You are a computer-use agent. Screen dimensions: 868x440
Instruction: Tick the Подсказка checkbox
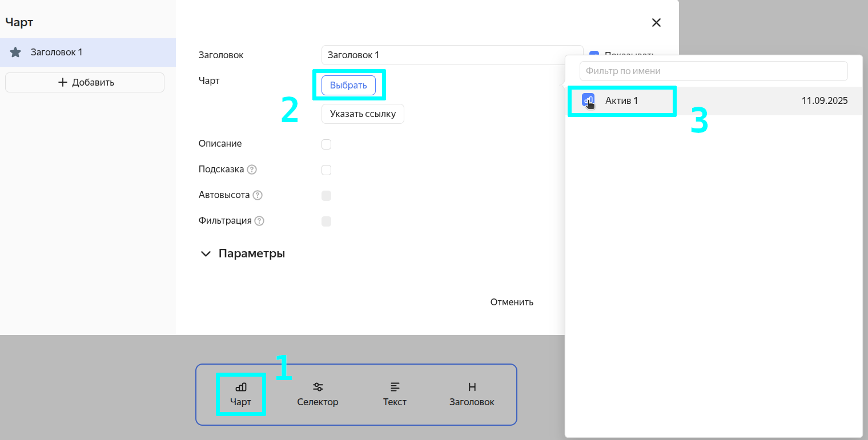(327, 170)
